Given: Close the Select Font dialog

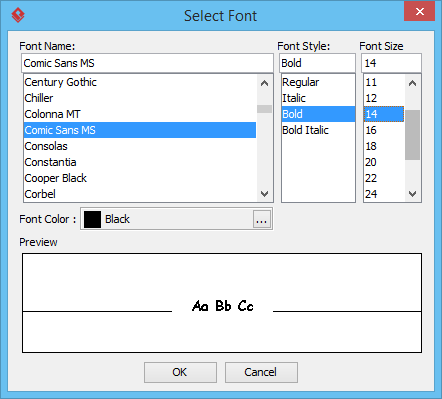Looking at the screenshot, I should [420, 11].
